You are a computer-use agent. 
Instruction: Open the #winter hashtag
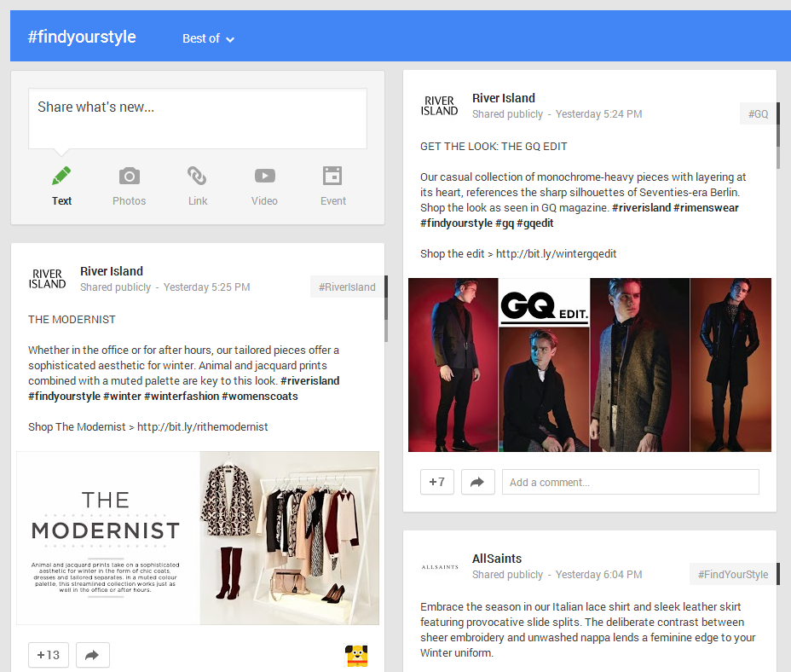click(x=122, y=397)
